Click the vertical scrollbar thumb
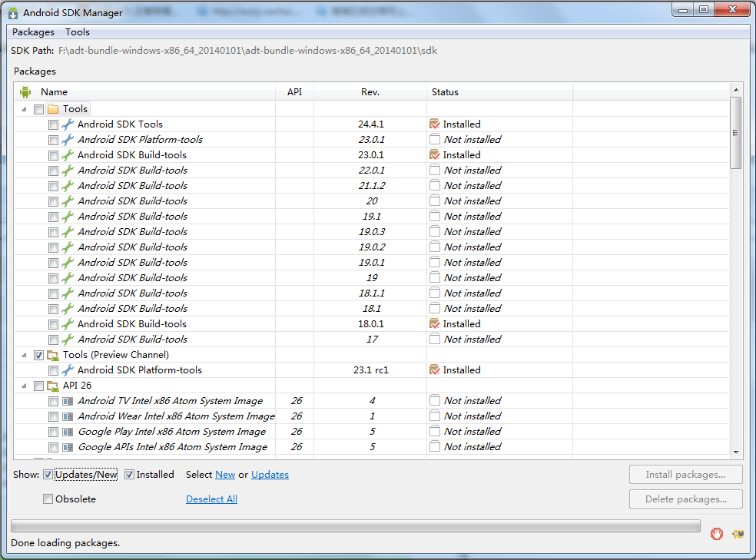756x560 pixels. tap(736, 133)
